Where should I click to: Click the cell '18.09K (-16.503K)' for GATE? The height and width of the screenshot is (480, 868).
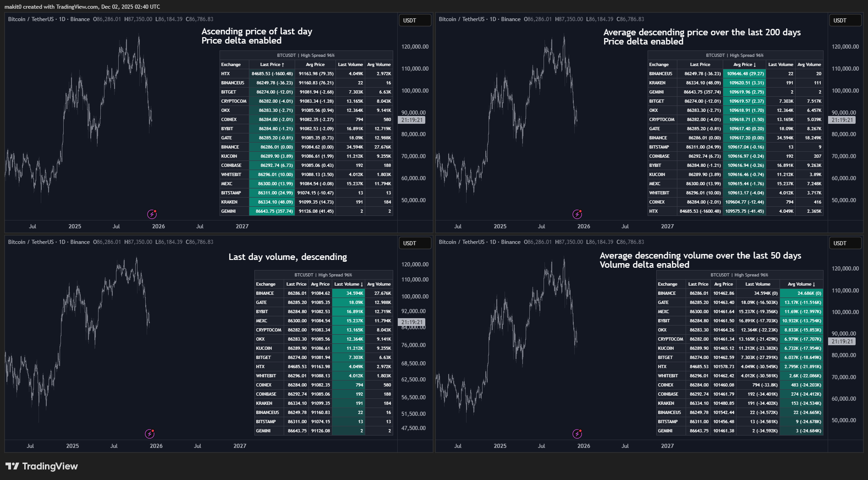(x=758, y=303)
